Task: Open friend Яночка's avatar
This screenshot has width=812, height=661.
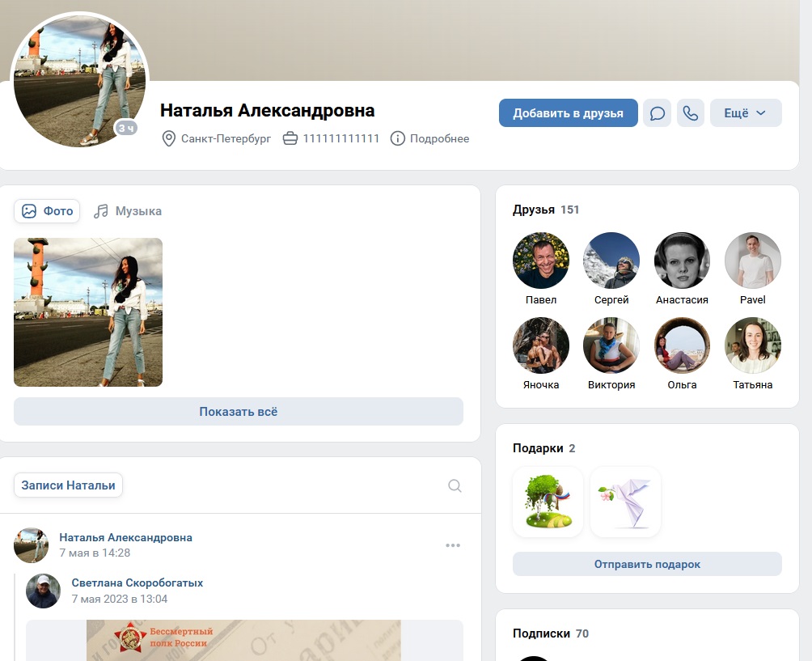Action: (x=541, y=345)
